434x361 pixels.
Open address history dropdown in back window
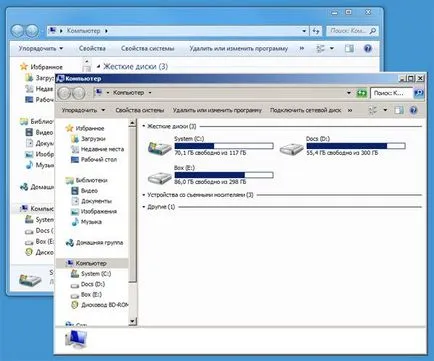click(x=304, y=31)
